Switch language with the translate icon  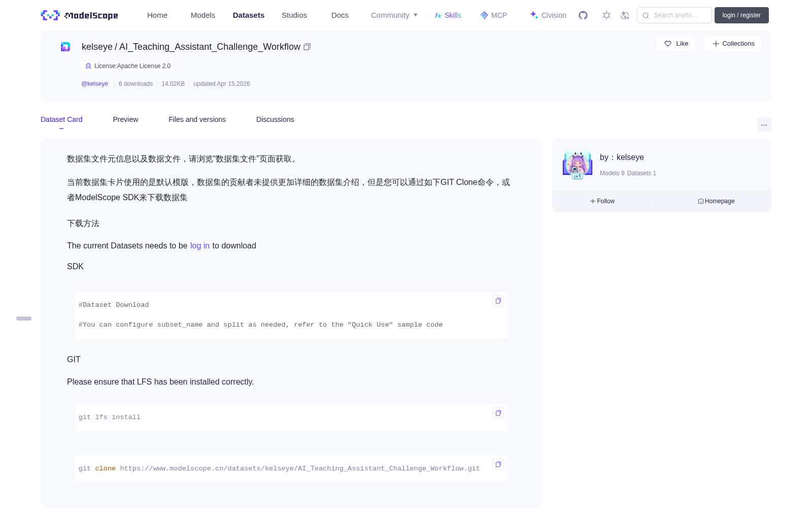click(625, 15)
